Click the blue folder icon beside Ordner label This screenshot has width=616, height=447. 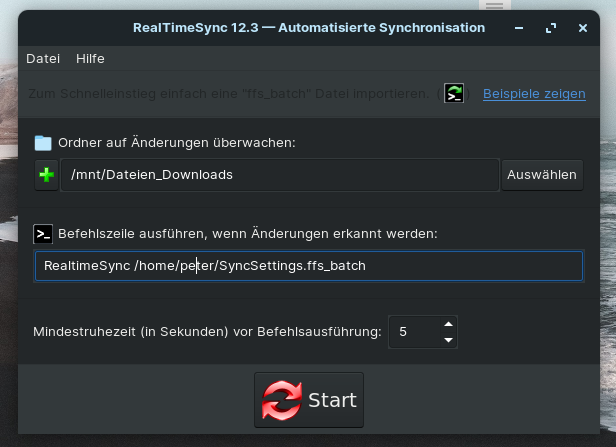coord(43,143)
